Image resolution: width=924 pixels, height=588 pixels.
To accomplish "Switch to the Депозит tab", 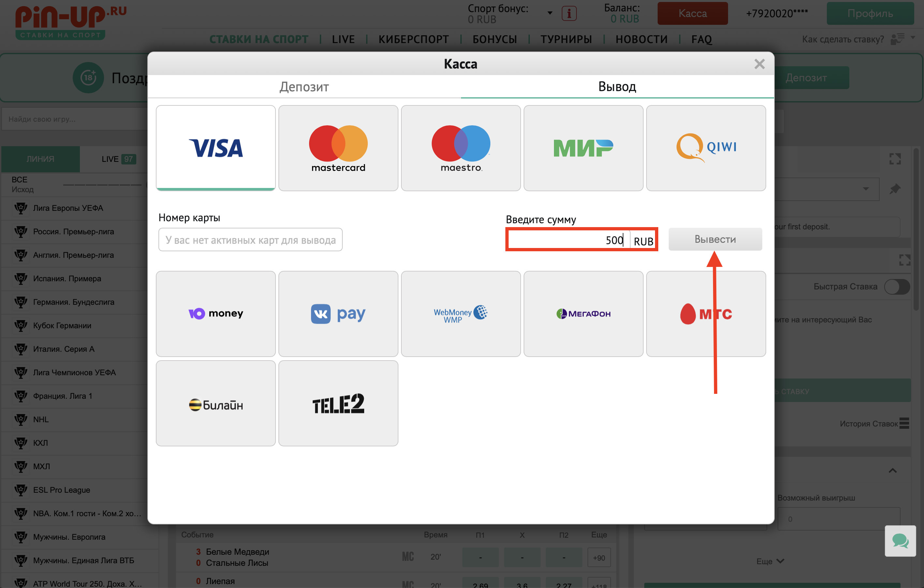I will [x=304, y=87].
